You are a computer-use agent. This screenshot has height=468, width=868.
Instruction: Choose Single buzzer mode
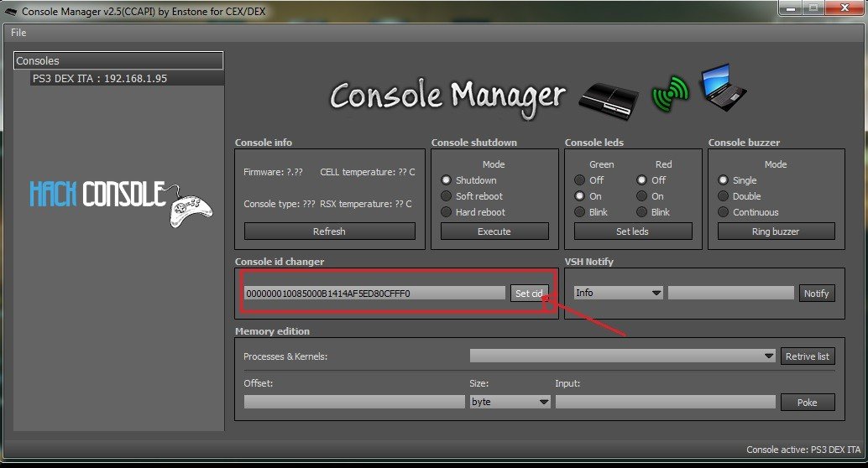[723, 179]
